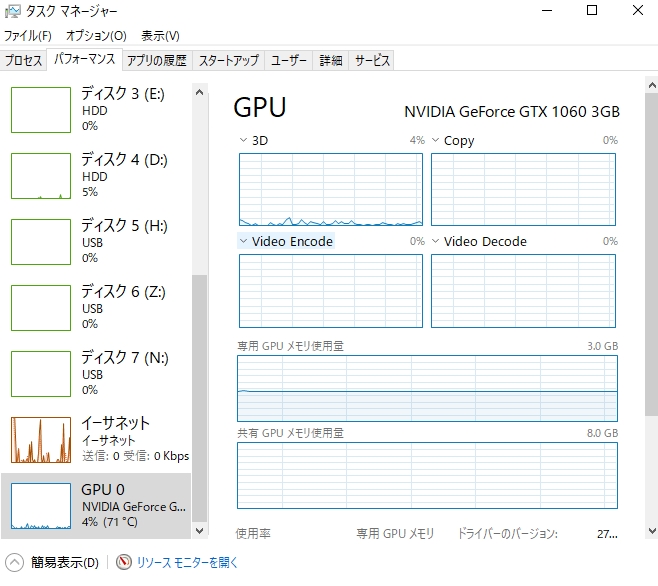Click the main panel scrollbar thumb
The width and height of the screenshot is (658, 586).
click(x=652, y=254)
